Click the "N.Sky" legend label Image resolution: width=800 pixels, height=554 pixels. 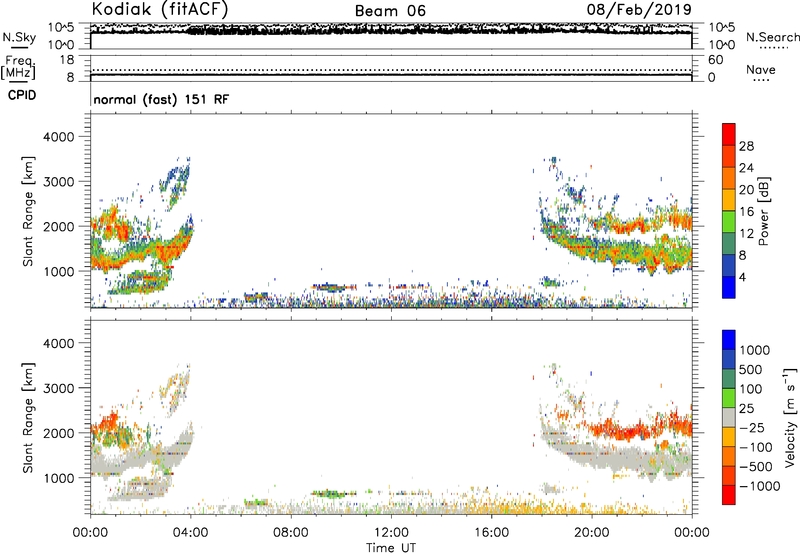[19, 37]
